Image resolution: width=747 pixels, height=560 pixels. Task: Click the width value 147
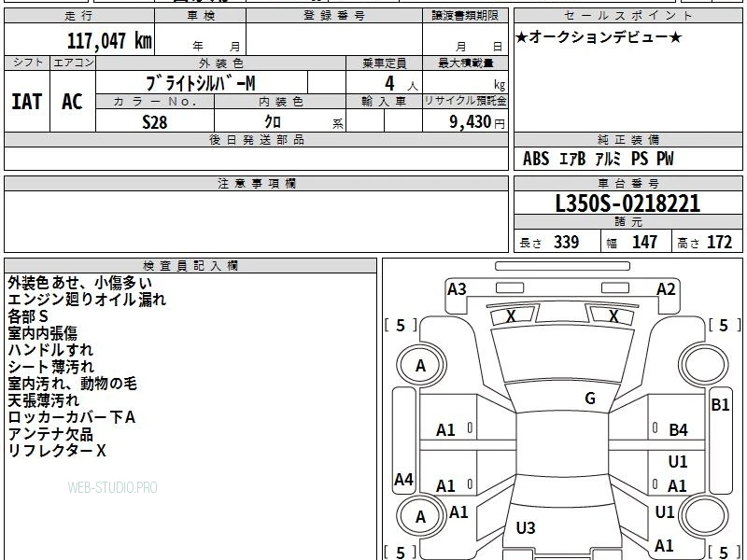(x=644, y=242)
